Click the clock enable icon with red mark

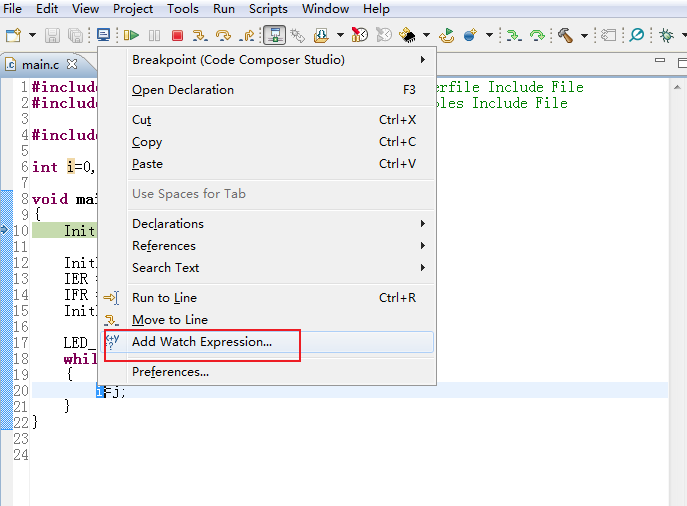point(360,35)
